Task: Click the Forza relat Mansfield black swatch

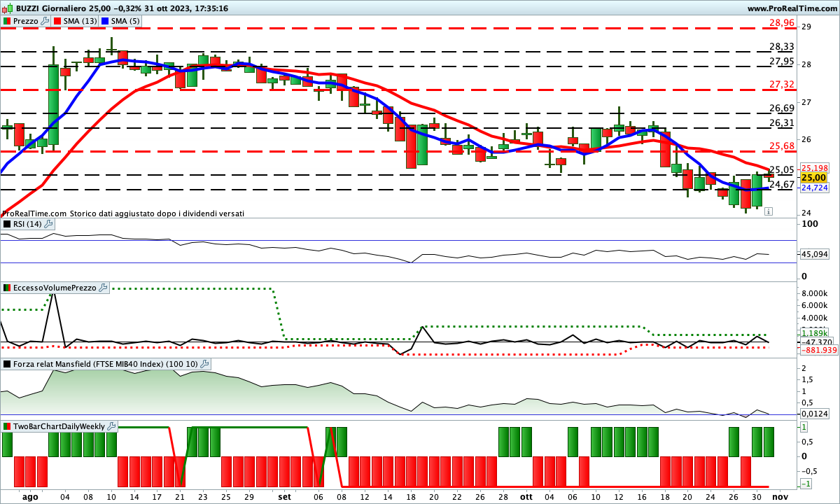Action: [x=7, y=364]
